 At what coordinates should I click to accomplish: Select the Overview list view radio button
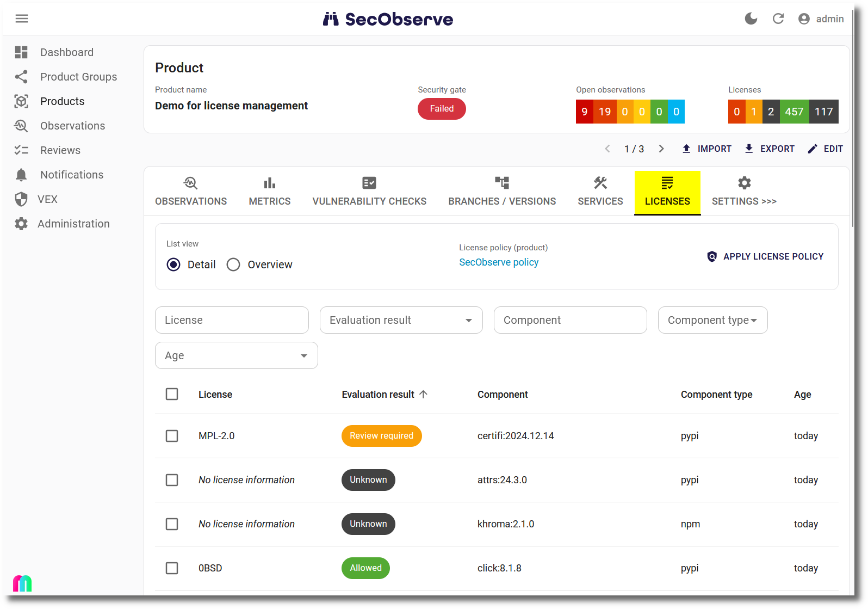point(233,264)
